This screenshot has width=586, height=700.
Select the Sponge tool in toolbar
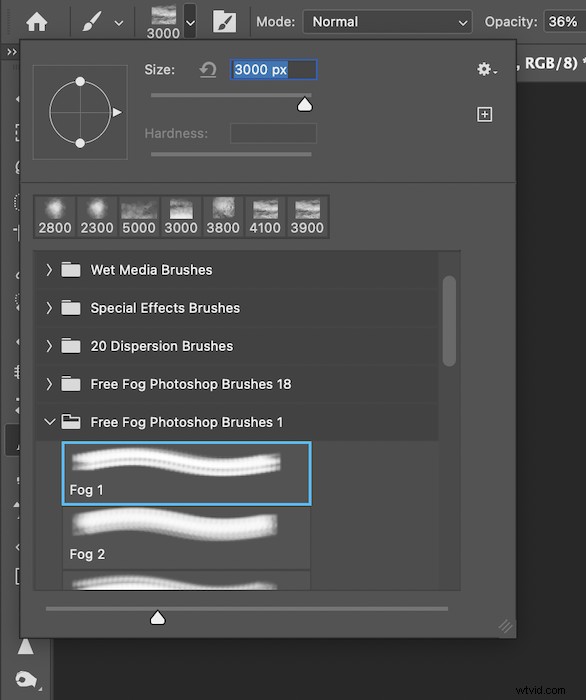pyautogui.click(x=27, y=680)
